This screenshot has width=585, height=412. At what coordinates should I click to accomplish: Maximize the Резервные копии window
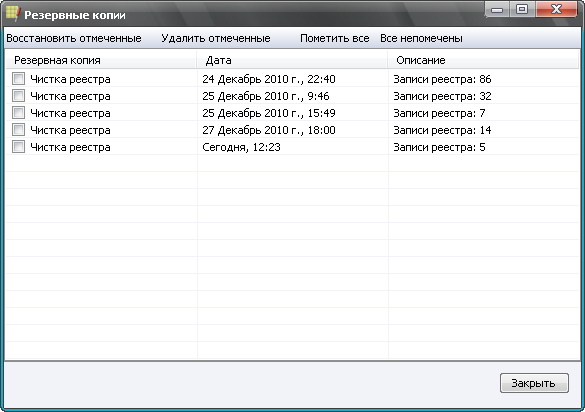[x=522, y=9]
